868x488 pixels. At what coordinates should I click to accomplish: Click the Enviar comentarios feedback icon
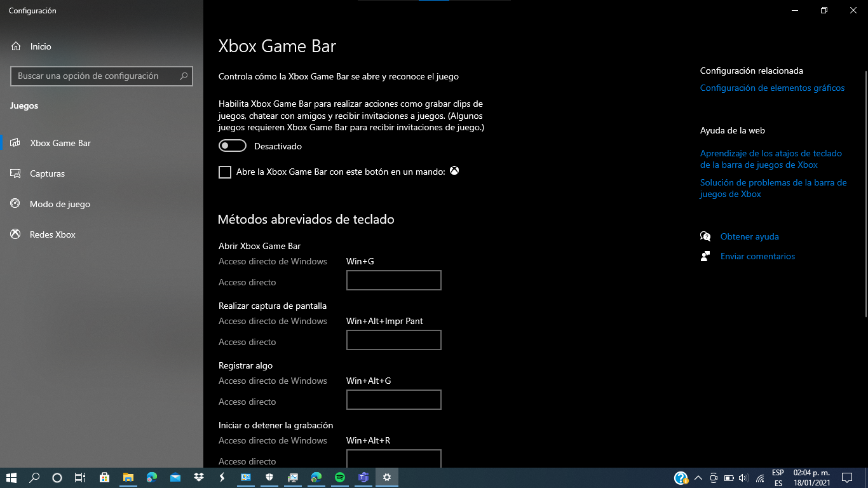click(x=705, y=255)
